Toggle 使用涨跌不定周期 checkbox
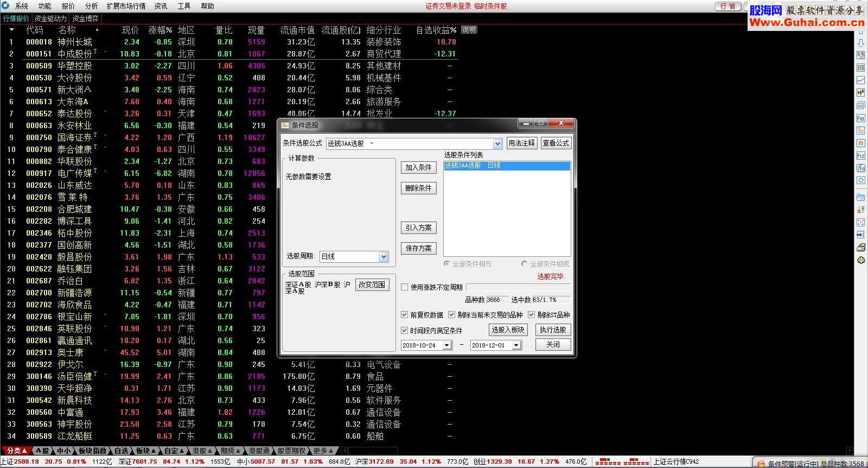868x468 pixels. (404, 287)
